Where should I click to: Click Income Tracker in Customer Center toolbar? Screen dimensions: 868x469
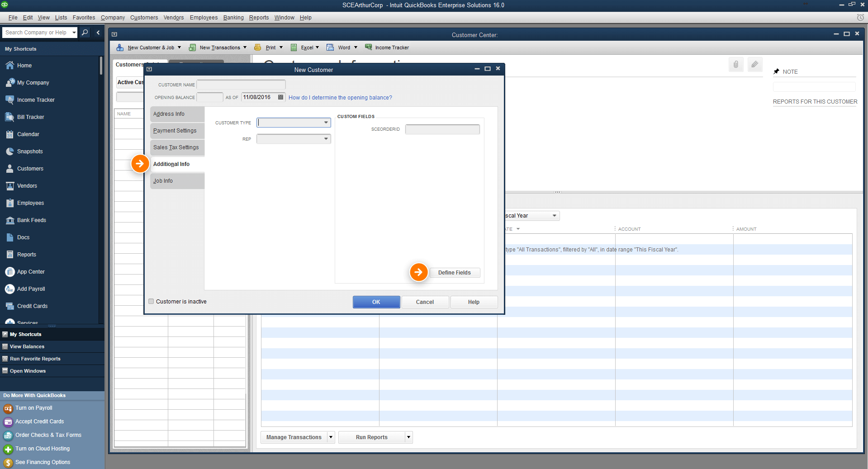coord(387,47)
